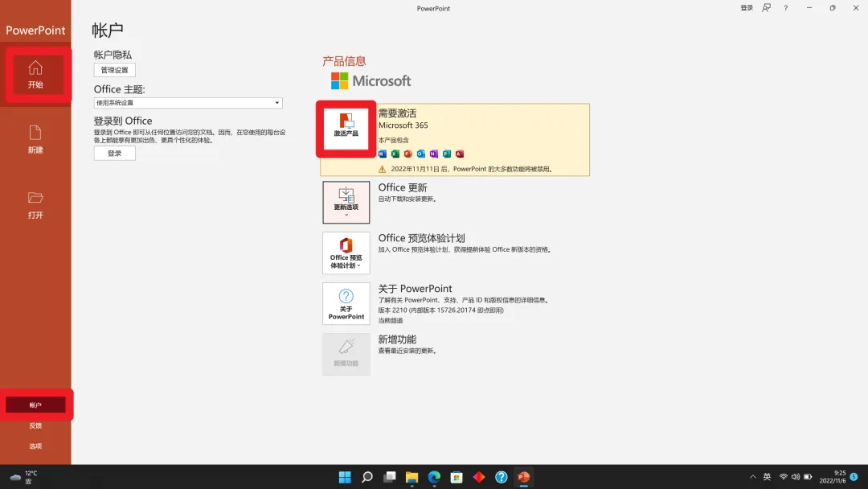868x489 pixels.
Task: Click the Access icon under 本产品包含
Action: click(x=460, y=154)
